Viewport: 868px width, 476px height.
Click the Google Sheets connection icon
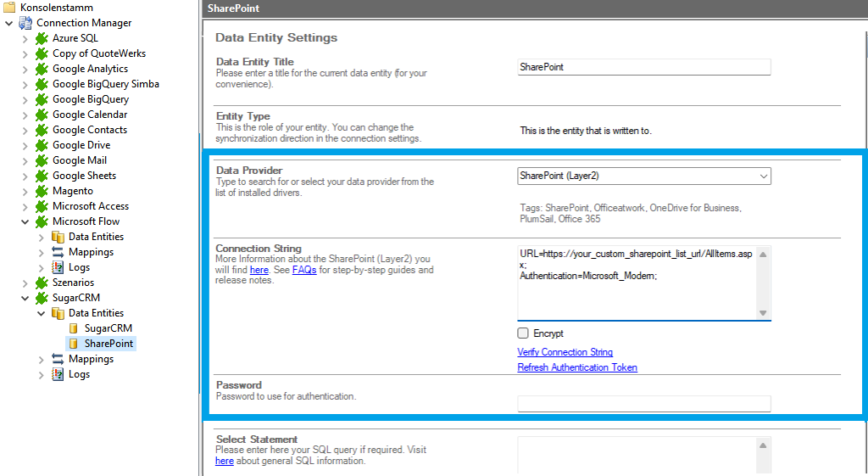[x=42, y=176]
